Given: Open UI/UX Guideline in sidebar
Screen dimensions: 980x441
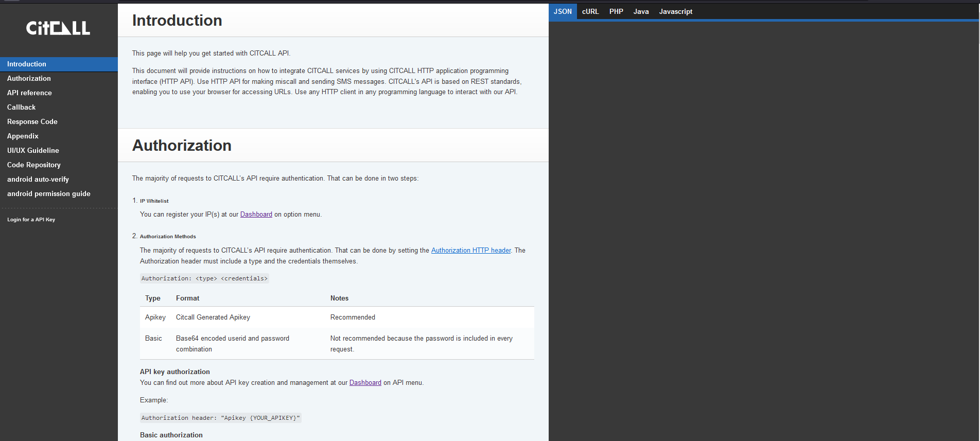Looking at the screenshot, I should click(x=59, y=151).
